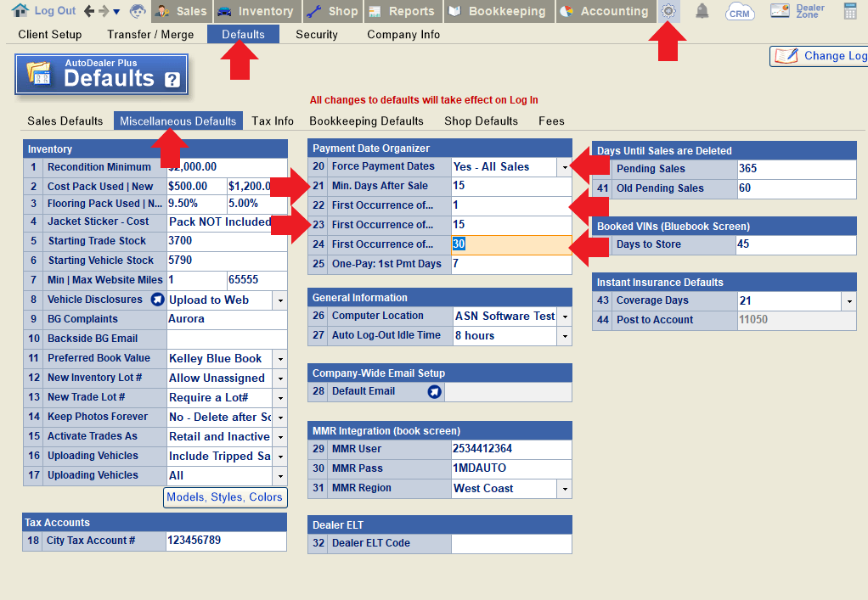Viewport: 868px width, 600px height.
Task: Click the Post to Account field
Action: pos(797,320)
